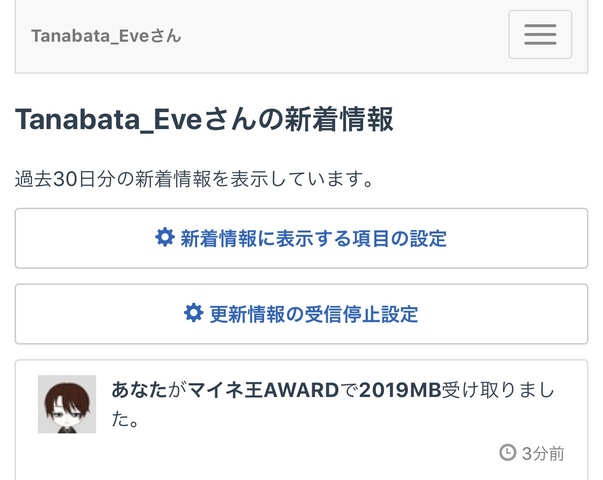This screenshot has width=603, height=480.
Task: Open the user avatar in the notification
Action: click(x=67, y=404)
